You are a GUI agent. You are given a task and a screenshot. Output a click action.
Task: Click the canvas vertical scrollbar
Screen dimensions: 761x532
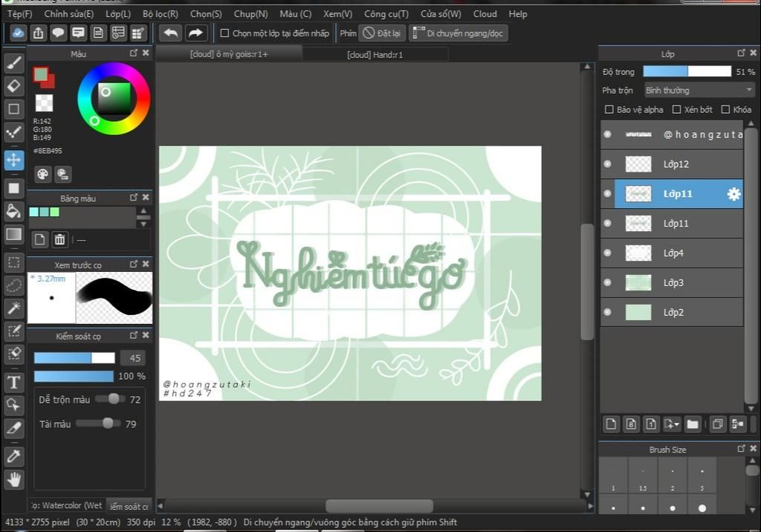pos(587,281)
